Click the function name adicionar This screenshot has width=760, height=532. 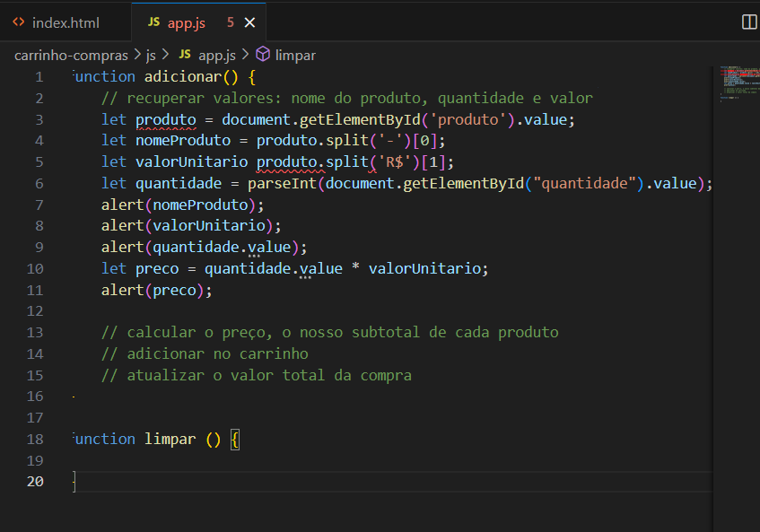183,76
